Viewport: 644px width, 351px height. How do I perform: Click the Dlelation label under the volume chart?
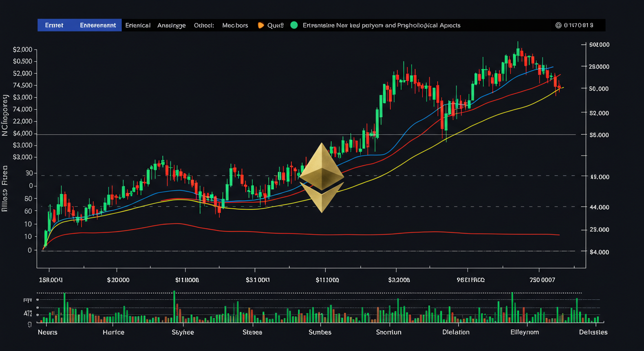tap(456, 332)
